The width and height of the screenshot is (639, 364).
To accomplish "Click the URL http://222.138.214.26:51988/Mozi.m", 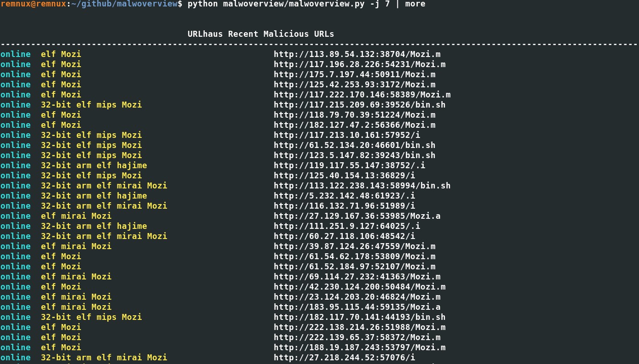I will point(360,327).
